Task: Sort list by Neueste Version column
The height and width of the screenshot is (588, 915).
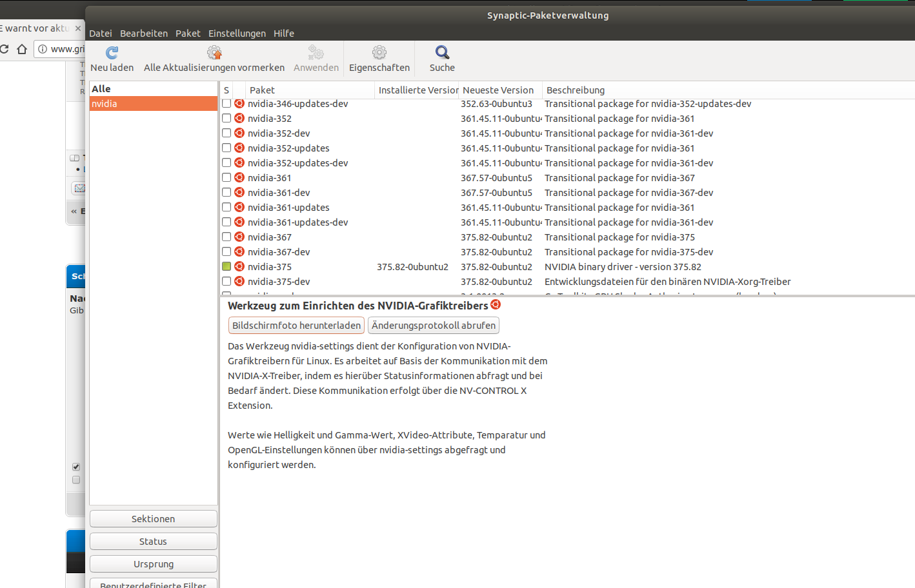Action: coord(498,90)
